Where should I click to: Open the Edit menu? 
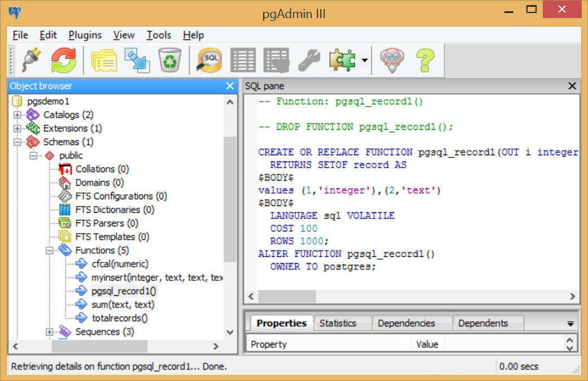click(x=48, y=35)
